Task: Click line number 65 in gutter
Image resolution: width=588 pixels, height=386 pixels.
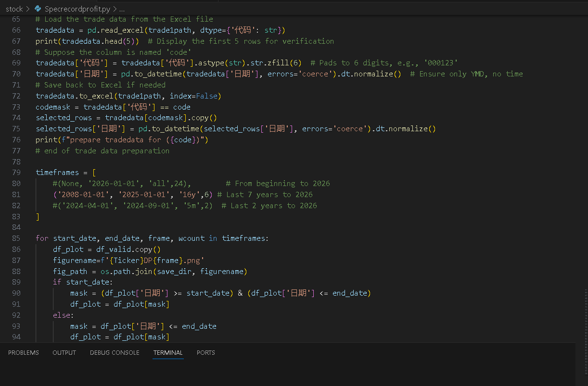Action: click(x=16, y=19)
